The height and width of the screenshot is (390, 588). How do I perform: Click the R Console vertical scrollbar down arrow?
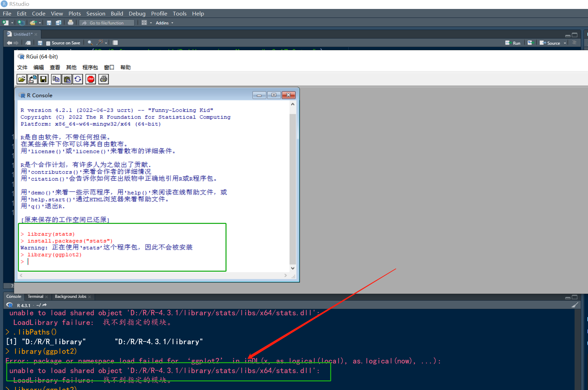[x=293, y=268]
